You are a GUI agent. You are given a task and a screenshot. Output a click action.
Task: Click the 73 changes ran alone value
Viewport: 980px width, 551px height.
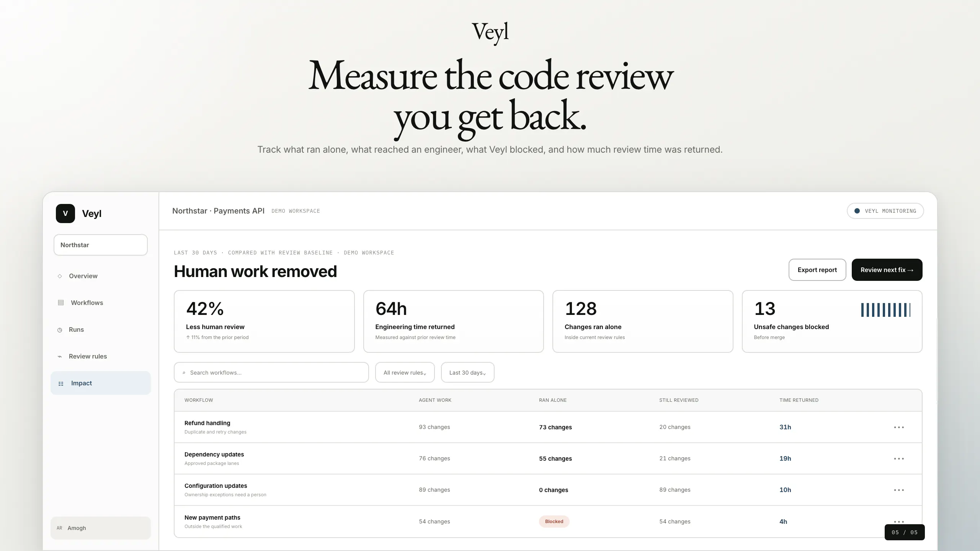pyautogui.click(x=555, y=427)
